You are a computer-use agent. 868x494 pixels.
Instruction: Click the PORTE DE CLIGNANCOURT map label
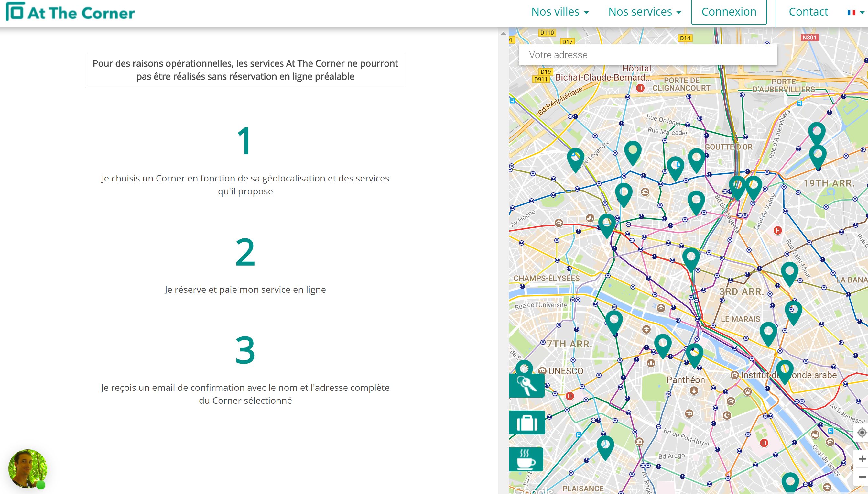pos(681,84)
